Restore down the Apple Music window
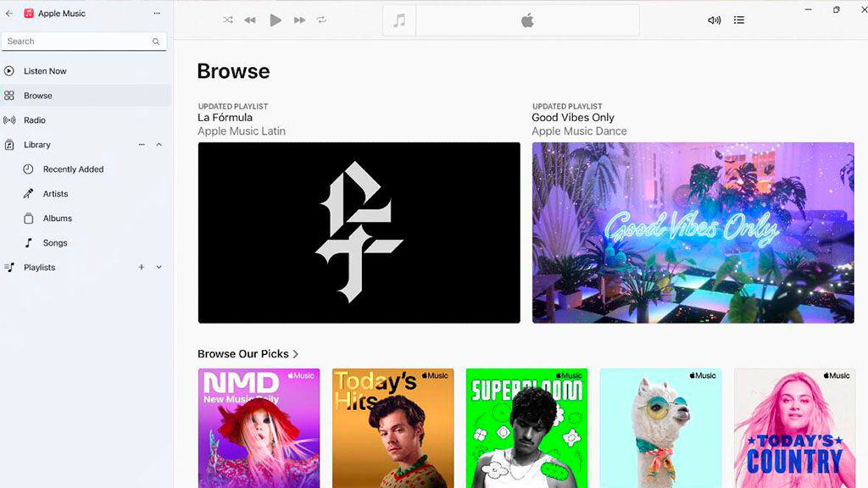 (837, 9)
